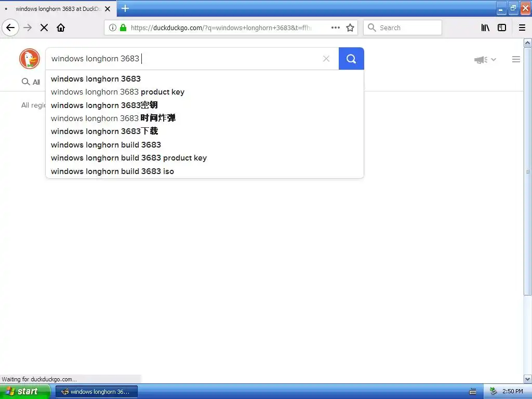Choose suggestion '3683 product key'

pos(205,92)
